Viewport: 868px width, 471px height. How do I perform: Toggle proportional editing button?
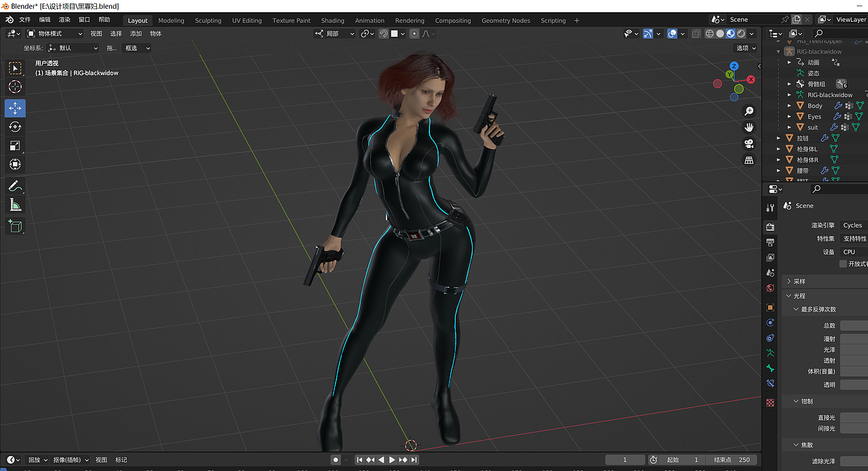tap(414, 33)
